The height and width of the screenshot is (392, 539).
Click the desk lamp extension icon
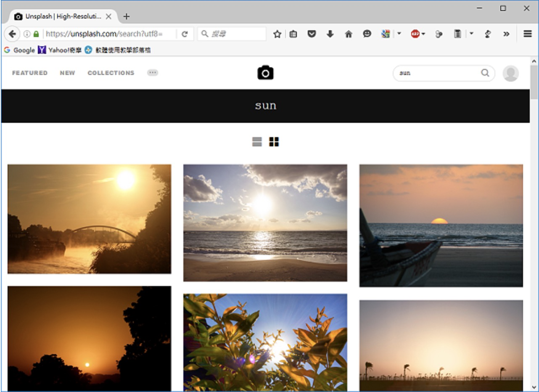coord(488,34)
